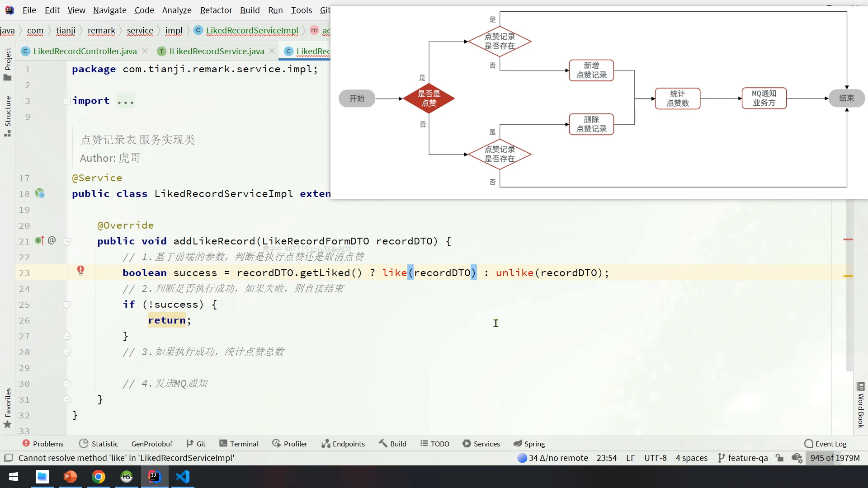Click the implements-method gutter icon on line 21
Image resolution: width=868 pixels, height=488 pixels.
(x=39, y=241)
